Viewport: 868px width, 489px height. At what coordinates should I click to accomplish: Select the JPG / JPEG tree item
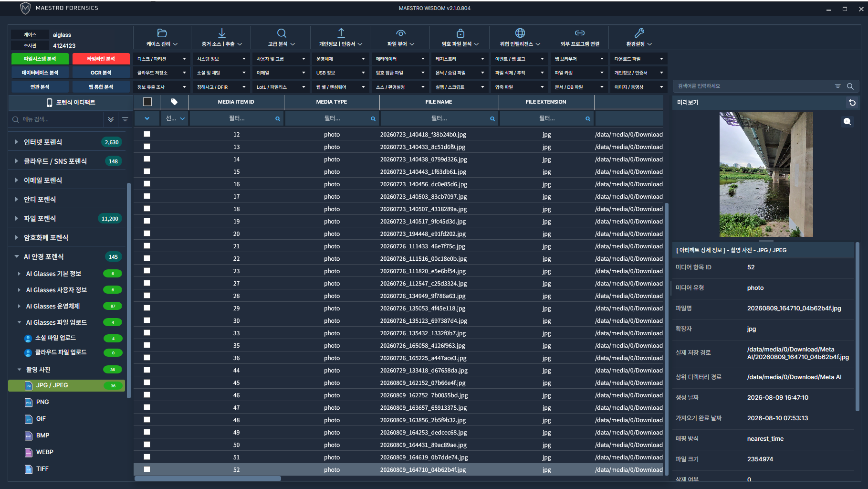click(67, 385)
